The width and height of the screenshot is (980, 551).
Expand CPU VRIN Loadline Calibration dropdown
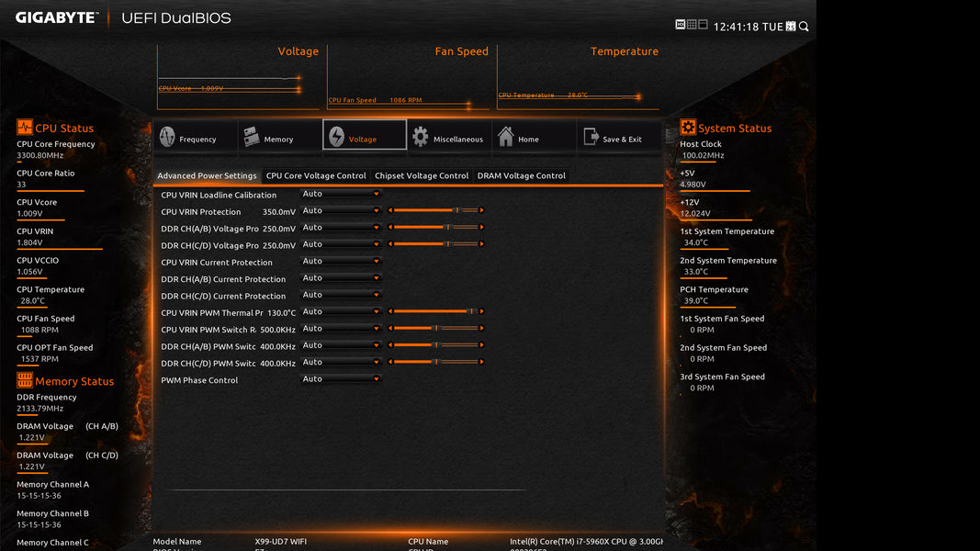point(341,194)
